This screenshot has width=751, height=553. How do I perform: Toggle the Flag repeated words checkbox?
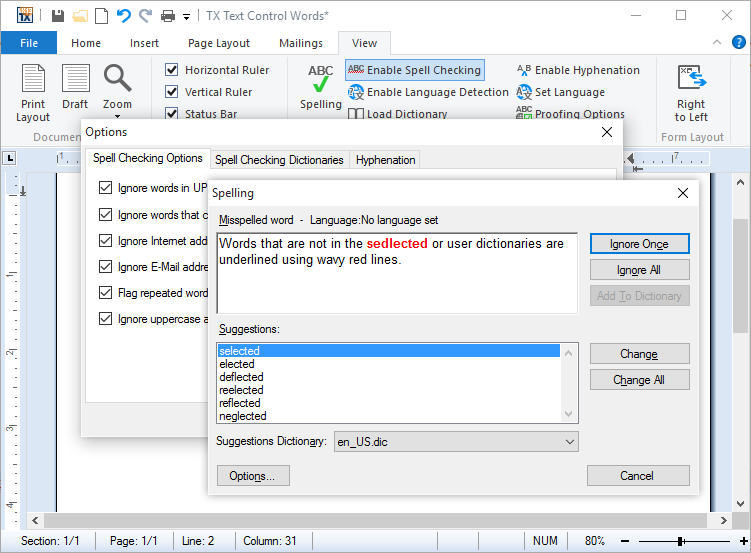click(x=106, y=293)
